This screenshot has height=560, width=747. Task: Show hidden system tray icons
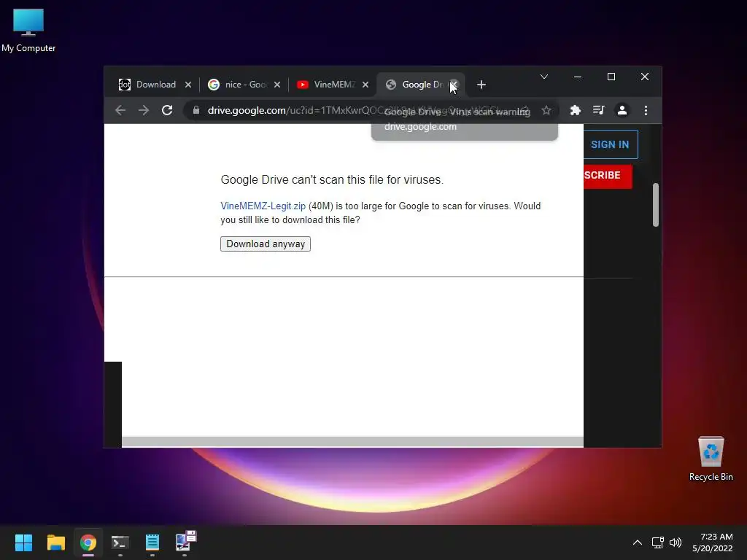(638, 542)
